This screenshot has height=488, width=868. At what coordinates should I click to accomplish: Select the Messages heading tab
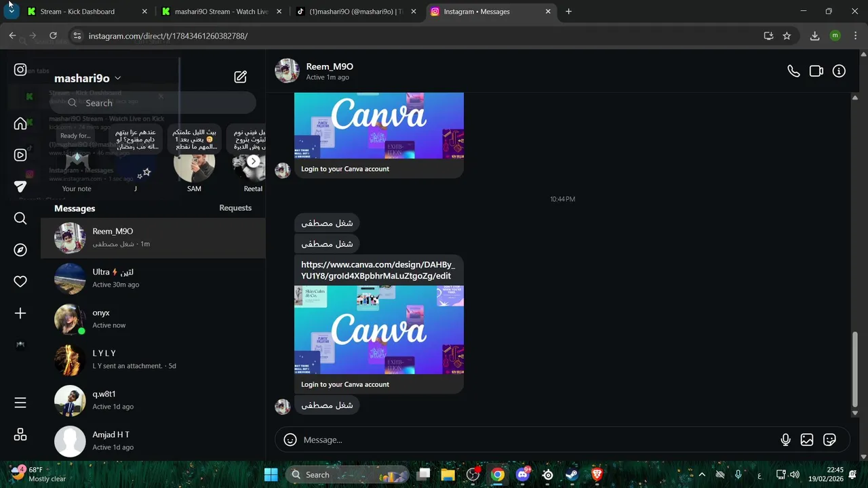pyautogui.click(x=75, y=208)
